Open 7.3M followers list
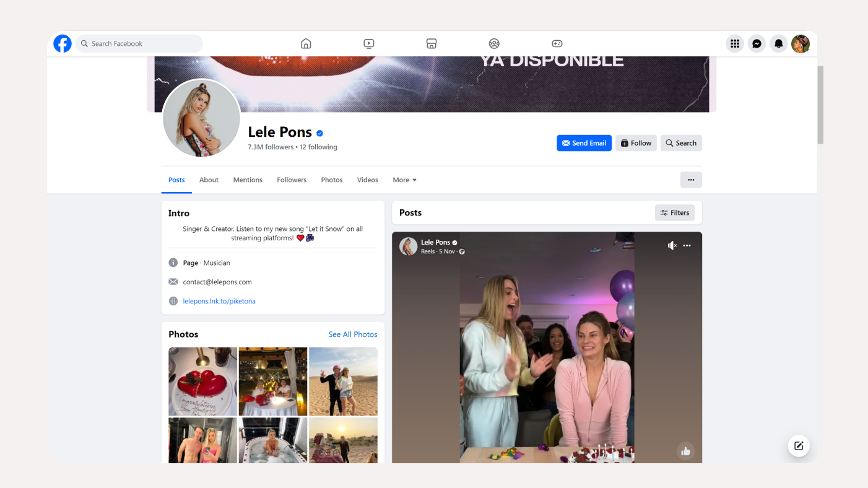868x488 pixels. click(271, 147)
